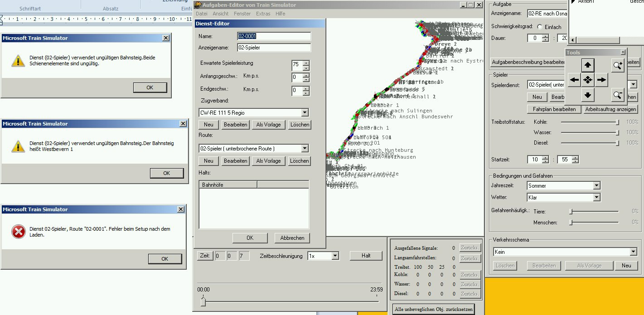Open the Zugverband dropdown list
644x315 pixels.
coord(305,112)
